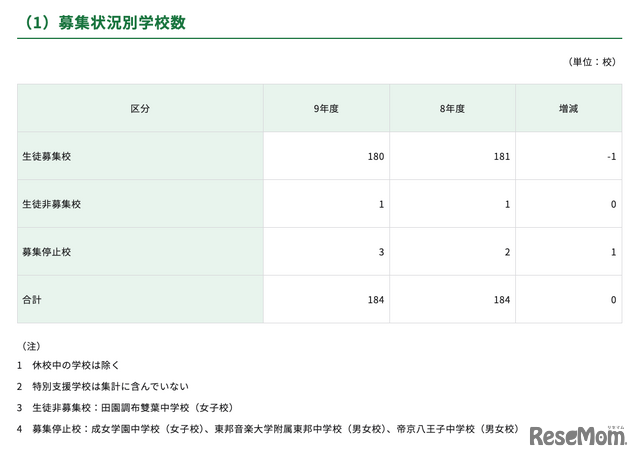Screen dimensions: 640x459
Task: Click the 8年度 value for 生徒非募集校
Action: [x=507, y=204]
